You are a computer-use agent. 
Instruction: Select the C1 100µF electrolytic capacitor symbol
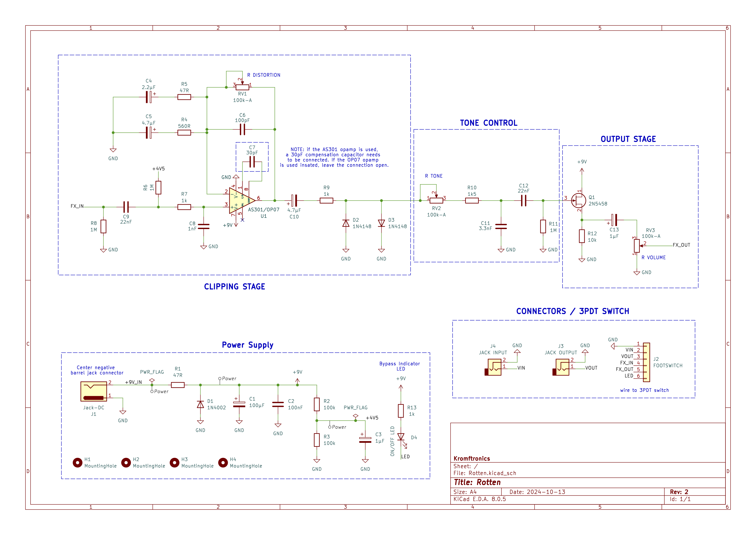coord(239,404)
